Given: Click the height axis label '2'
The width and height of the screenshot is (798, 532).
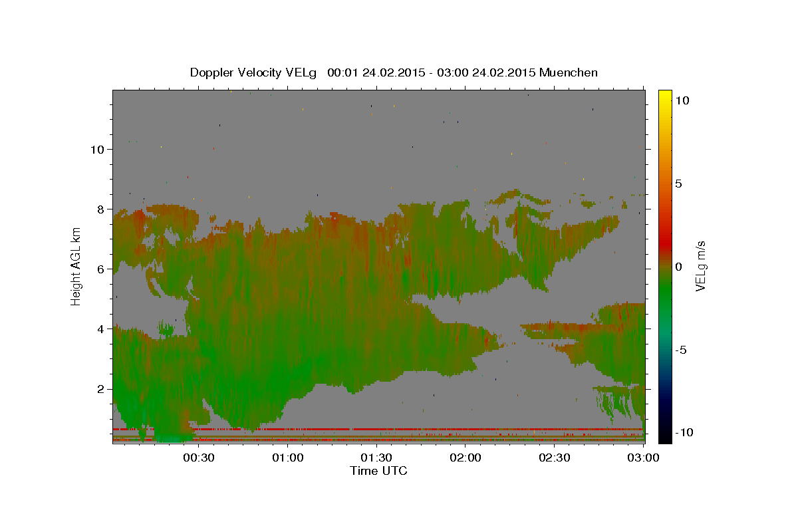Looking at the screenshot, I should click(x=100, y=389).
